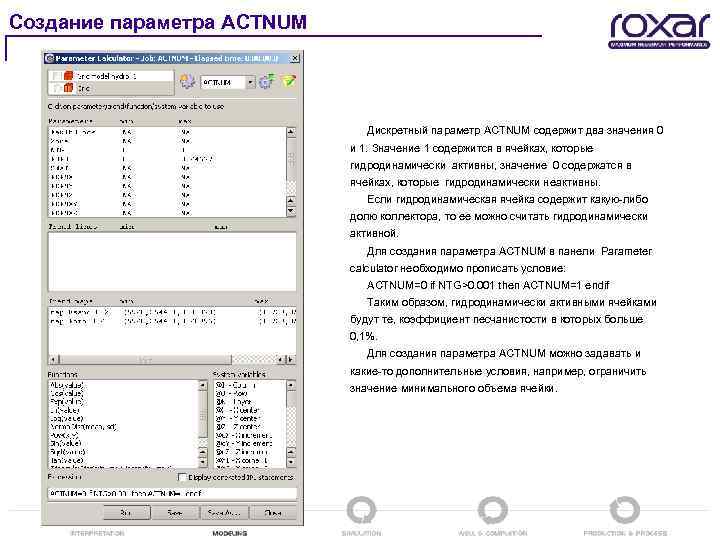This screenshot has width=720, height=540.
Task: Select Sqrt(value) in the Functions list
Action: click(68, 451)
